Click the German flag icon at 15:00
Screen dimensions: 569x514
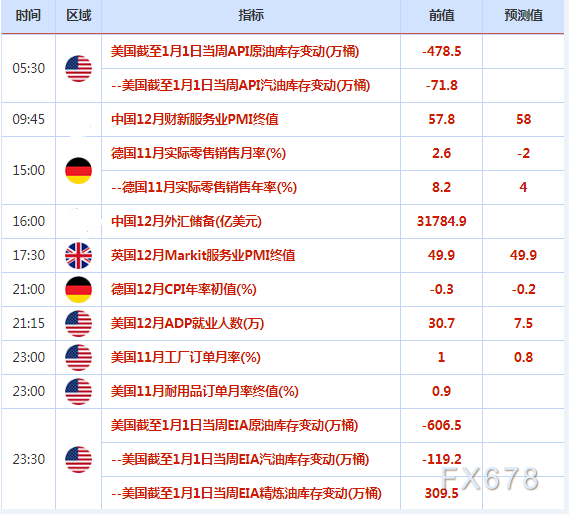(78, 171)
